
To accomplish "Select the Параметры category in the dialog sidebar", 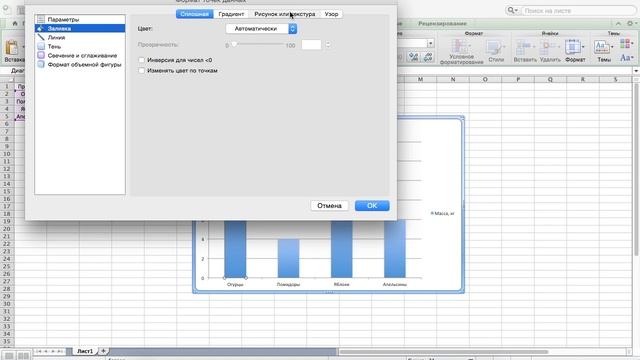I will [80, 19].
